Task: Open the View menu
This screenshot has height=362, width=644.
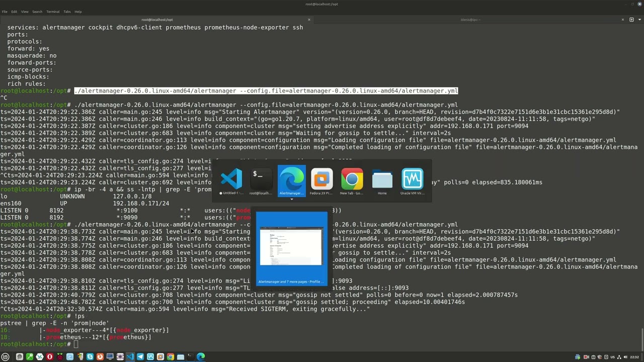Action: coord(25,12)
